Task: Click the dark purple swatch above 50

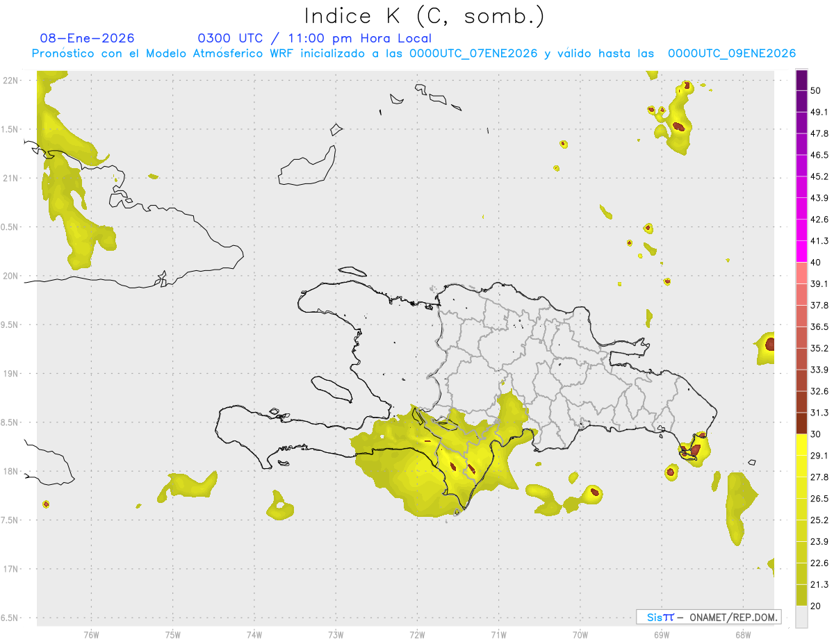Action: click(x=801, y=81)
